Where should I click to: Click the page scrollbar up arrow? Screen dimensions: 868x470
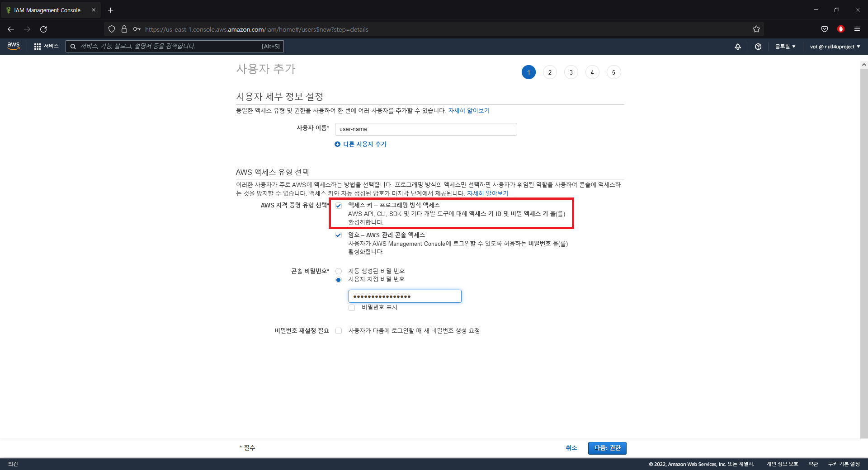(x=864, y=65)
